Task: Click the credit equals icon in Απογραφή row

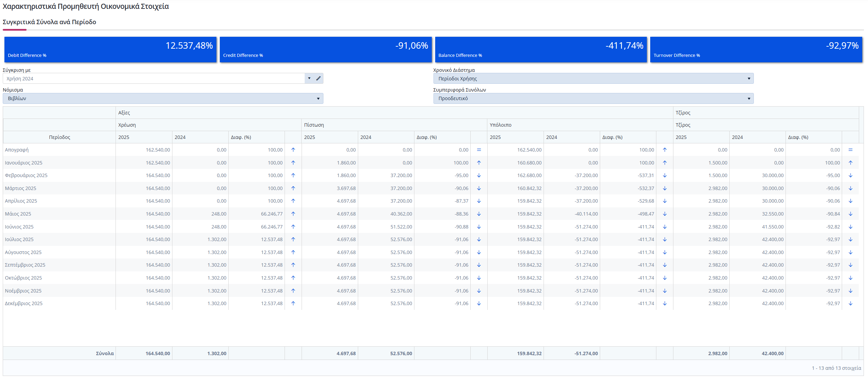Action: coord(479,150)
